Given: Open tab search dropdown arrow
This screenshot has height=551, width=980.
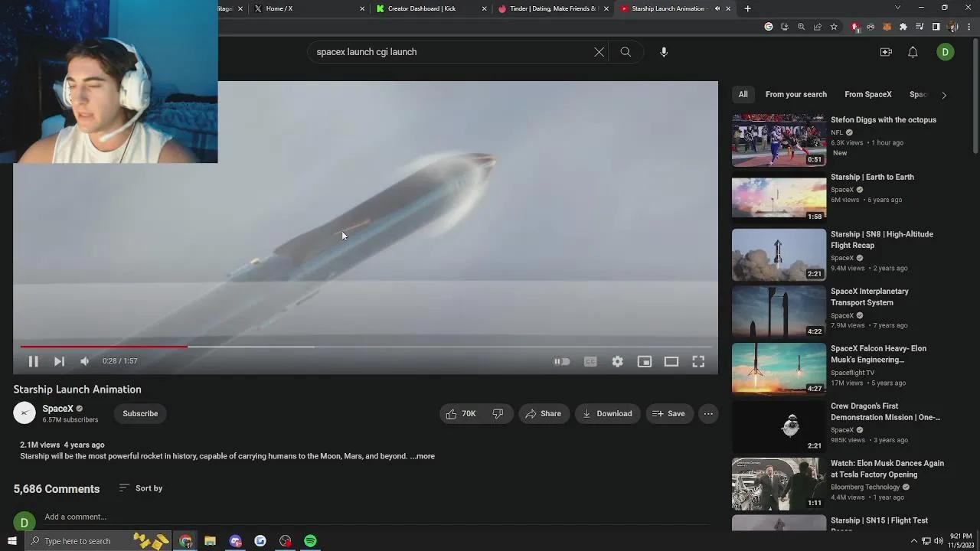Looking at the screenshot, I should tap(897, 8).
